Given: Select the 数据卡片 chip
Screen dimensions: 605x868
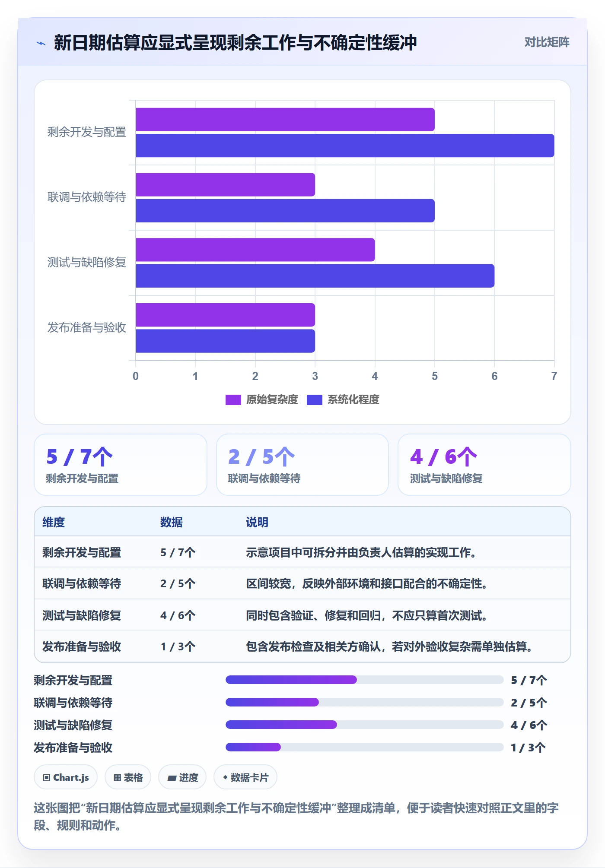Looking at the screenshot, I should (245, 777).
